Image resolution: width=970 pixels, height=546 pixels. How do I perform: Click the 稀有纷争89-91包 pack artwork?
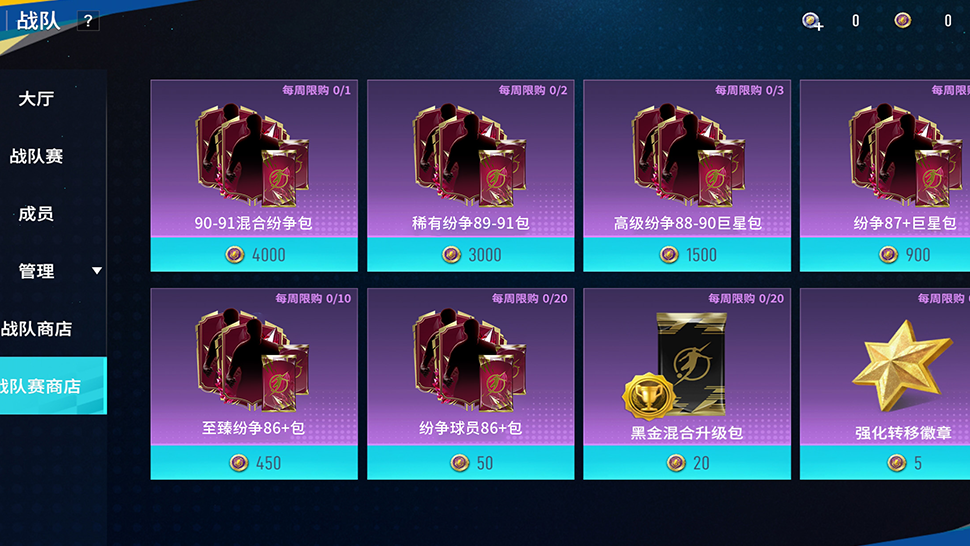(x=470, y=155)
